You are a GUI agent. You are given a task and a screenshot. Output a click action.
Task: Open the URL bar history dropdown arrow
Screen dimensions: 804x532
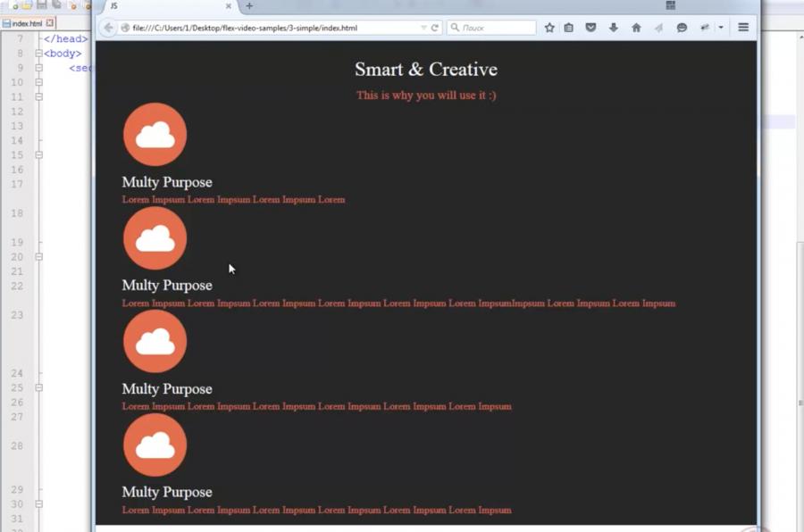[423, 28]
